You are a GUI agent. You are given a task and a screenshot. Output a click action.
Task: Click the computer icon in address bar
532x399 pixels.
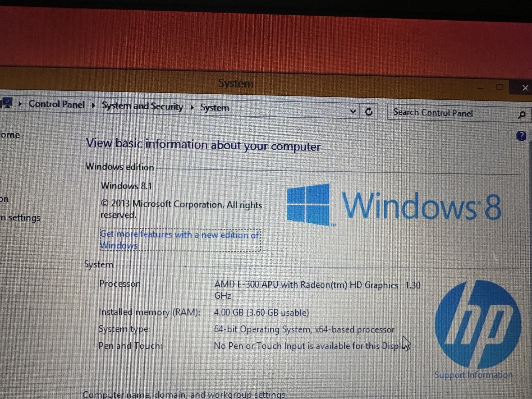pyautogui.click(x=6, y=103)
